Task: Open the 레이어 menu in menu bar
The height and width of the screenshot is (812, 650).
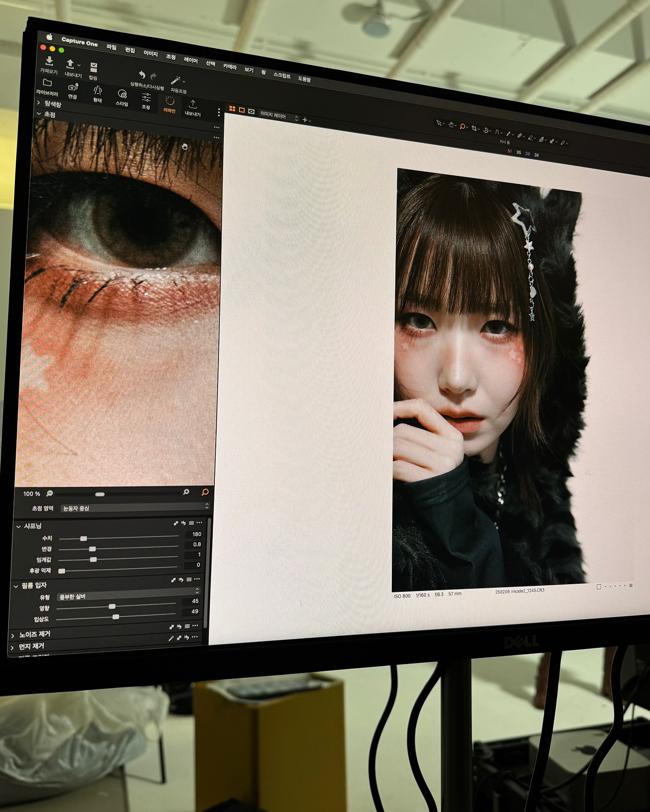Action: (190, 60)
